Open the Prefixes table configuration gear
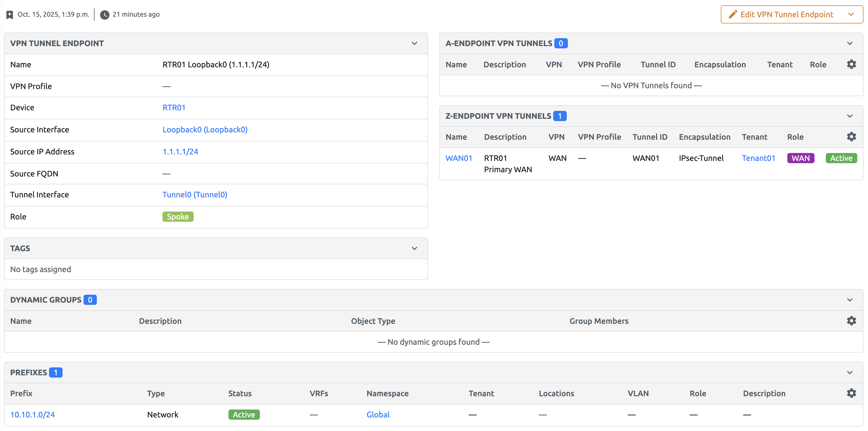Image resolution: width=868 pixels, height=431 pixels. click(852, 393)
